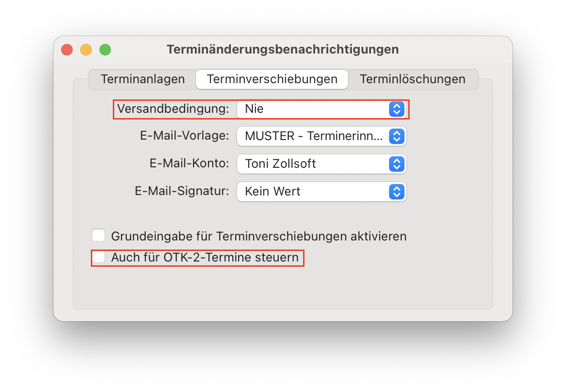The image size is (566, 392).
Task: Switch to the Terminlöschungen tab
Action: [x=413, y=79]
